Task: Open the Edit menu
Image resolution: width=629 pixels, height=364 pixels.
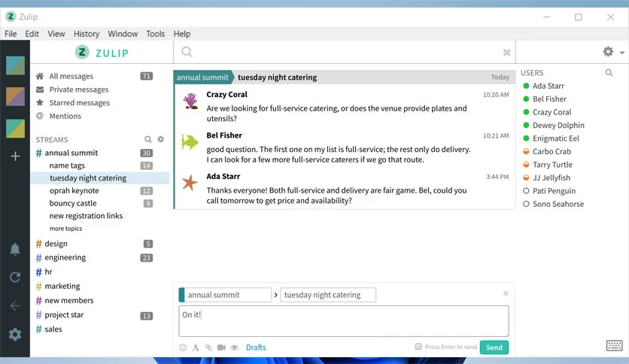Action: (32, 34)
